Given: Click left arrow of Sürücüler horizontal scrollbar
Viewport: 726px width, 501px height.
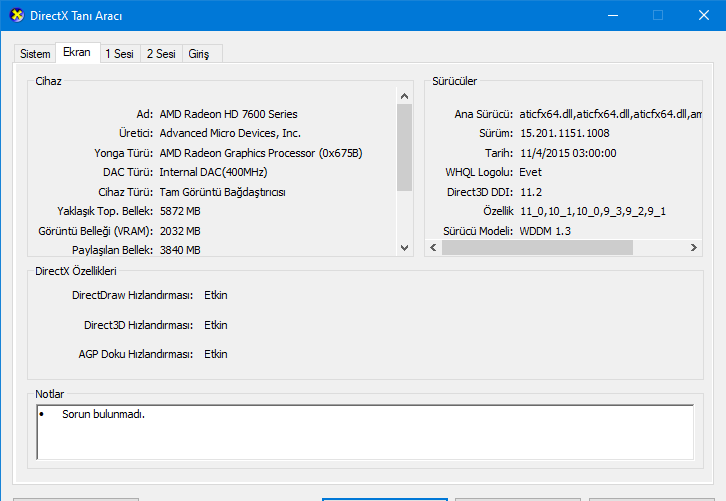Looking at the screenshot, I should 433,247.
